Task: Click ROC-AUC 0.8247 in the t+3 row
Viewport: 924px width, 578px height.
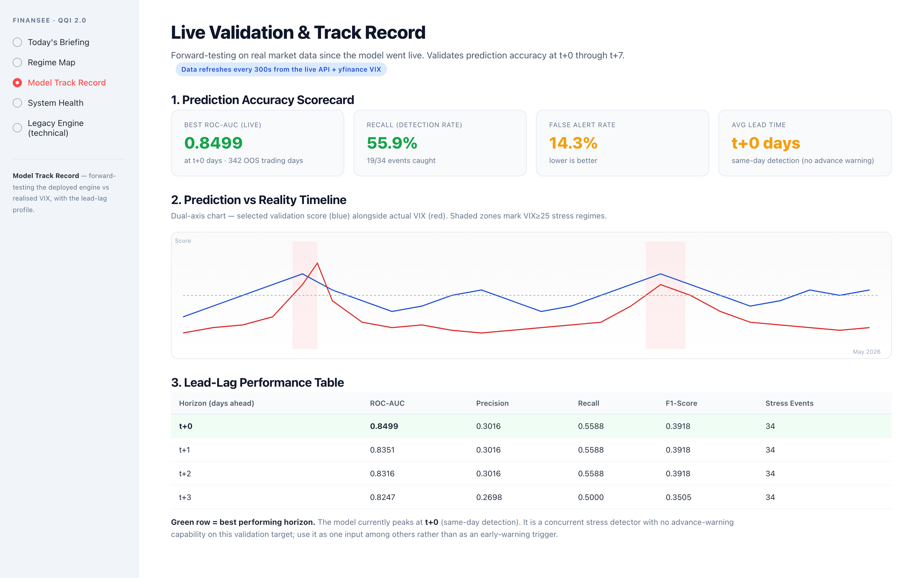Action: tap(383, 497)
